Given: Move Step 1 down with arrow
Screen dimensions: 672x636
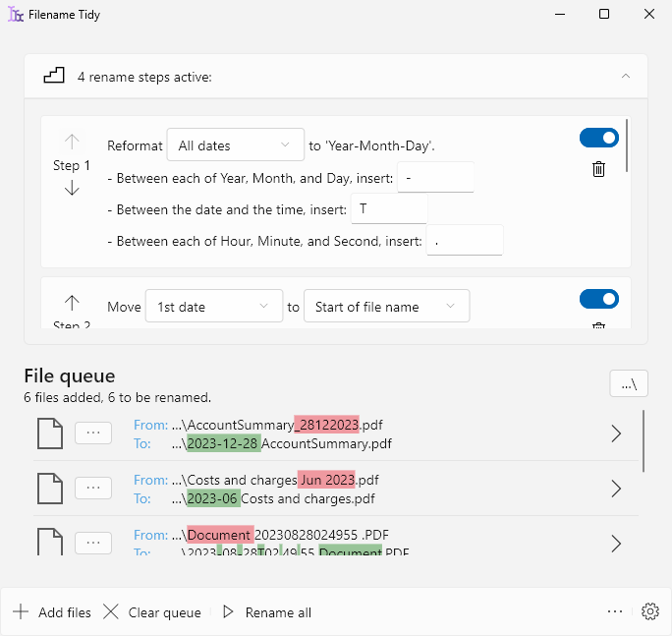Looking at the screenshot, I should pos(72,189).
